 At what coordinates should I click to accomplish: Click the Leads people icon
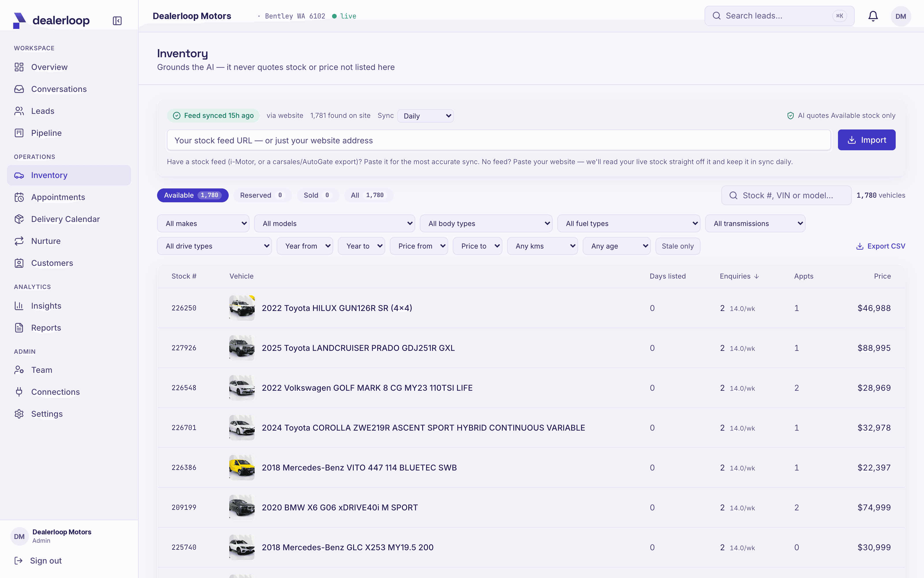(x=19, y=111)
